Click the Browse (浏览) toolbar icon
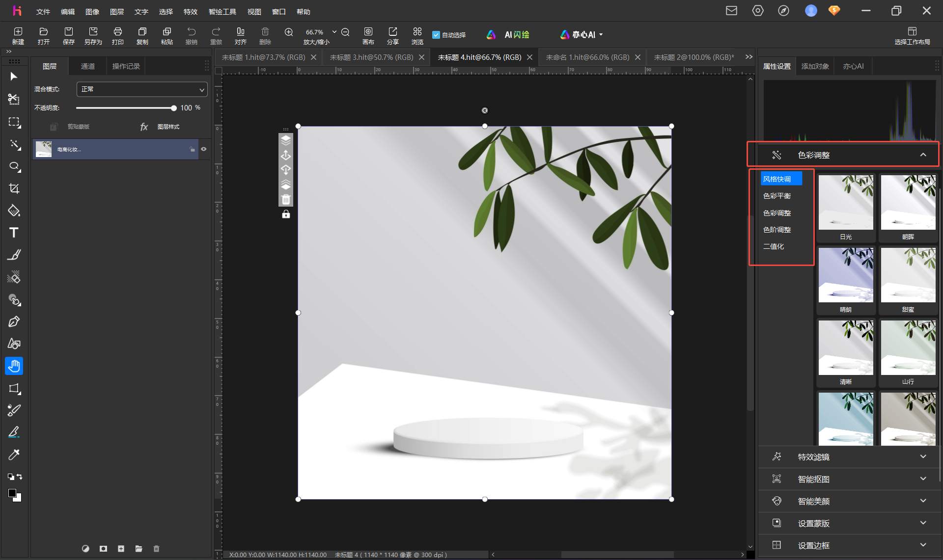 pyautogui.click(x=417, y=35)
